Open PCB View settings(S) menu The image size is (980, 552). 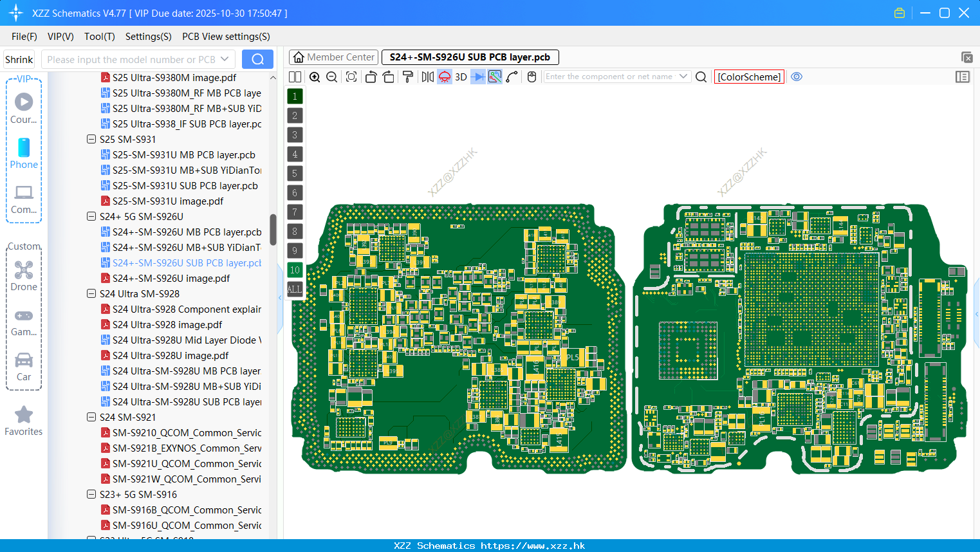coord(226,37)
